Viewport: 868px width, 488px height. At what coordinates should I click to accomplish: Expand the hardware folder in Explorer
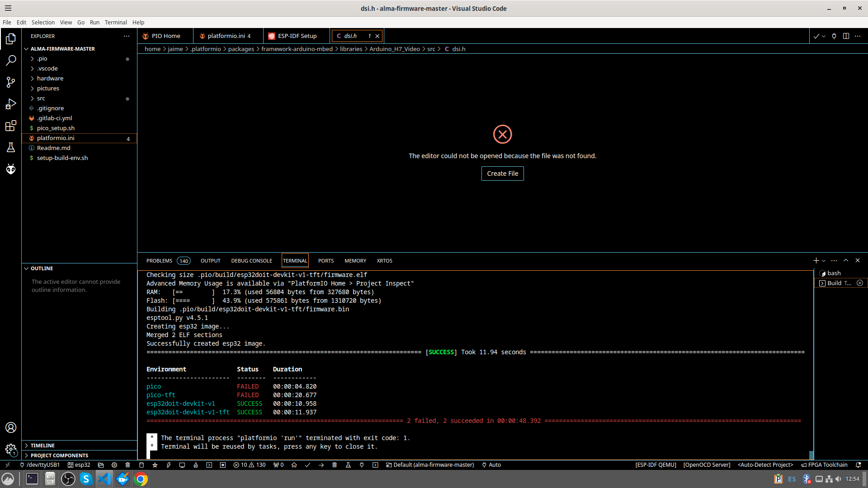pyautogui.click(x=49, y=78)
